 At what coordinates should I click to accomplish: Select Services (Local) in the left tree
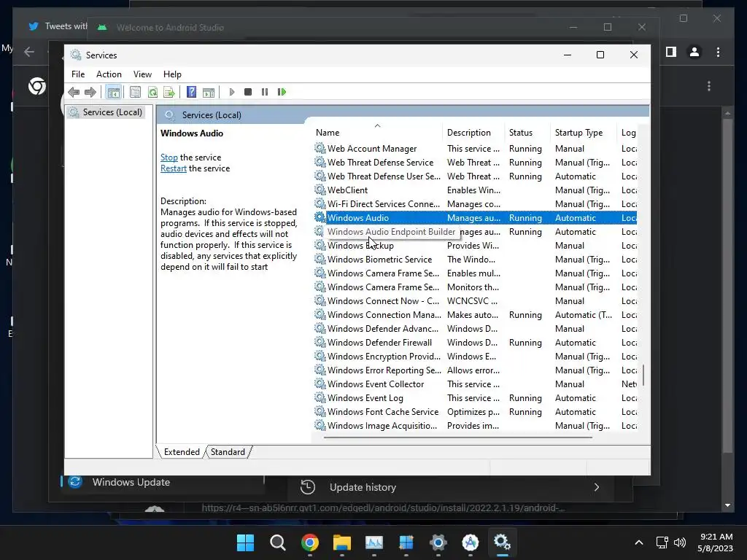pos(112,112)
